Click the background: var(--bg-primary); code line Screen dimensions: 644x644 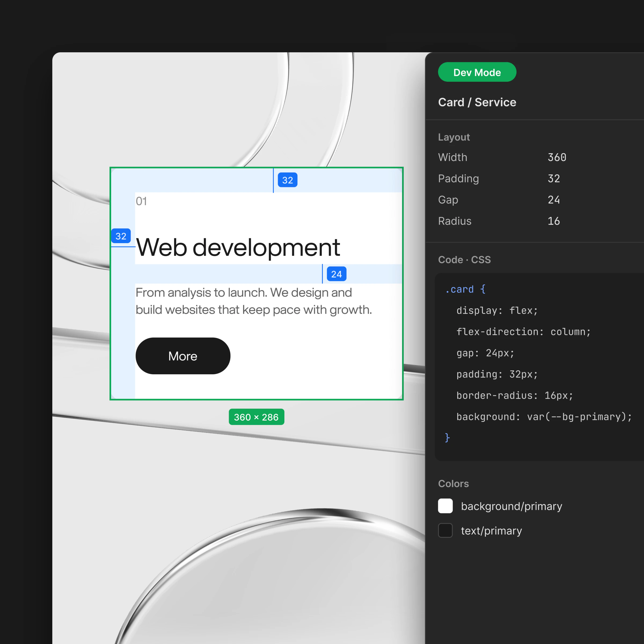[x=544, y=417]
